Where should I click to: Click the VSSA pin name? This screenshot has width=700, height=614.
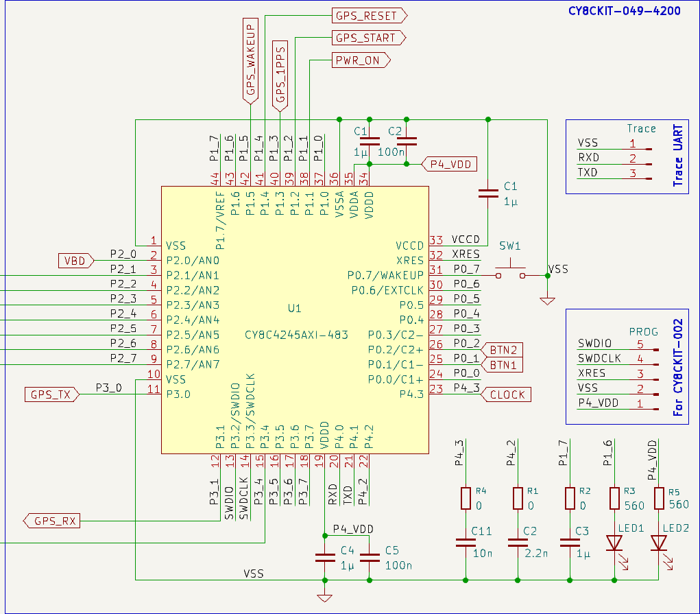339,204
